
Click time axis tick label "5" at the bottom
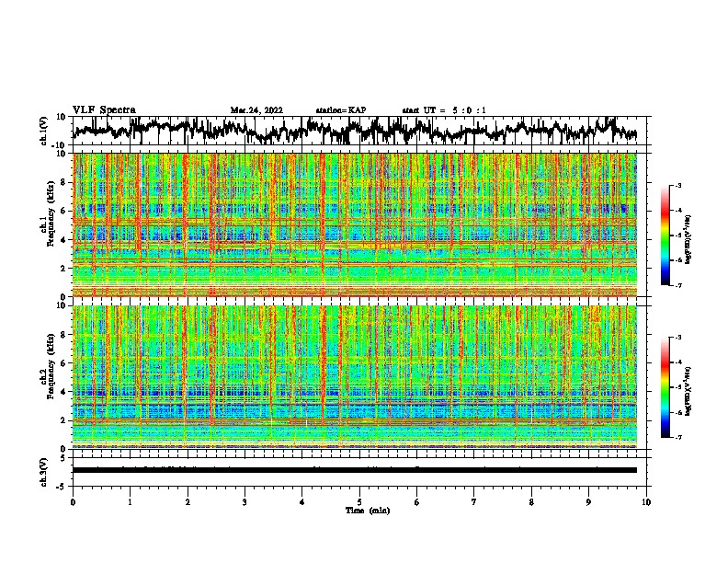point(359,502)
